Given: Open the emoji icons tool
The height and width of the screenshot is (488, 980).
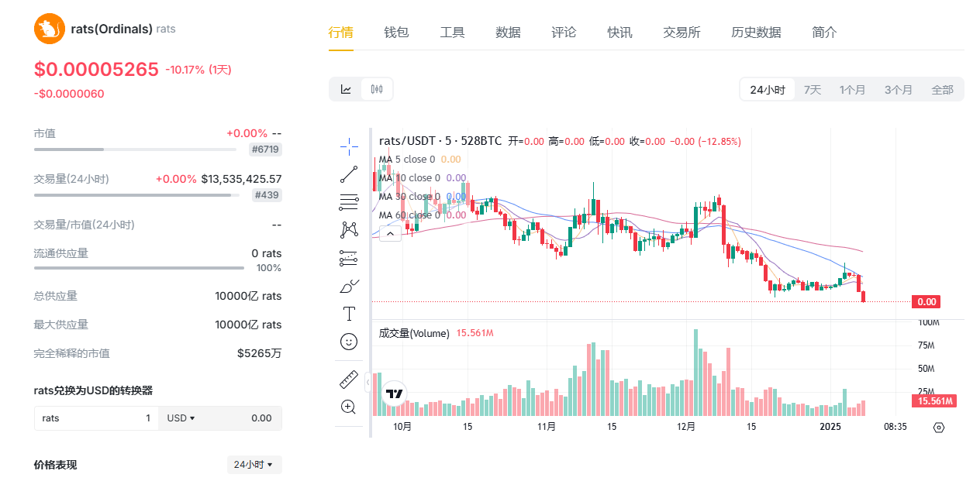Looking at the screenshot, I should point(349,342).
